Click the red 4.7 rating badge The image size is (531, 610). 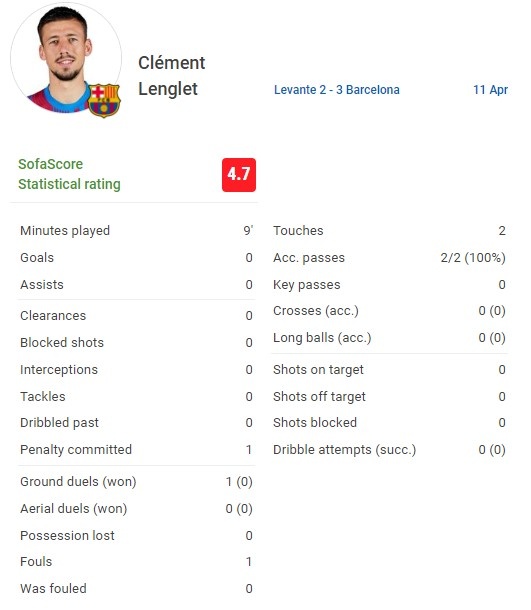coord(239,175)
